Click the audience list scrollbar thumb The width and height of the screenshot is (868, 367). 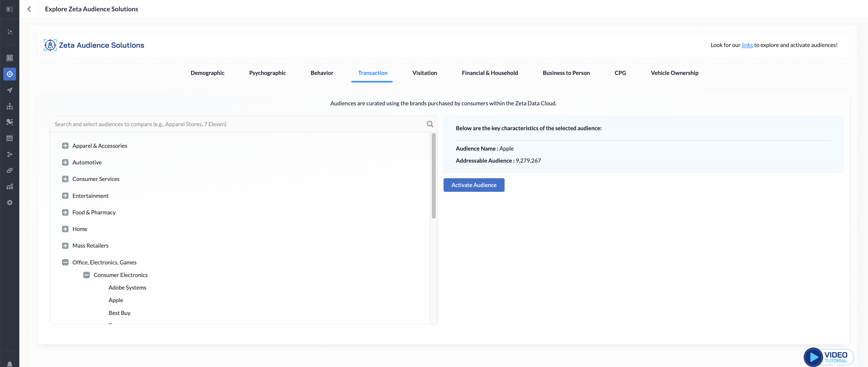click(x=433, y=175)
